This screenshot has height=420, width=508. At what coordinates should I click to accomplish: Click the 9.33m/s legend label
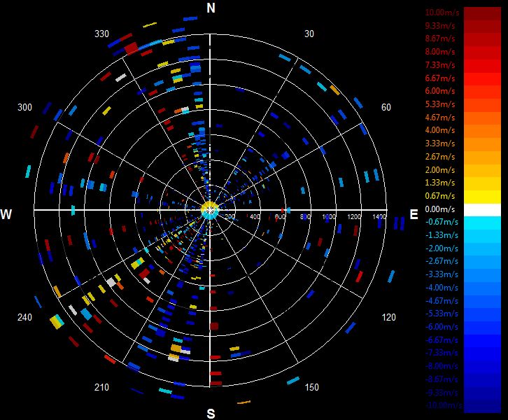point(440,26)
